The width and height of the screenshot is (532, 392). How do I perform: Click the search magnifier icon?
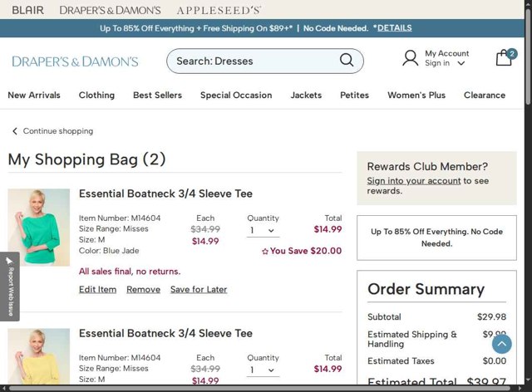coord(347,61)
